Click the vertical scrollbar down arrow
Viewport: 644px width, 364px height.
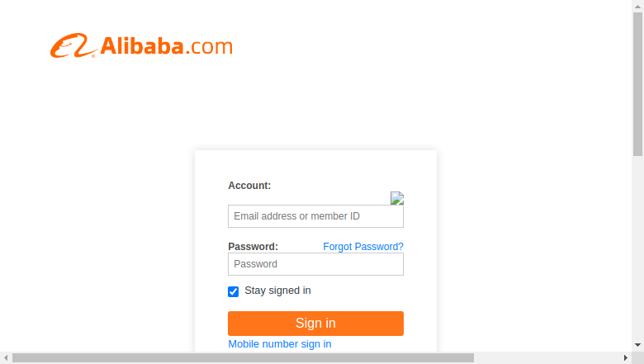pyautogui.click(x=637, y=345)
